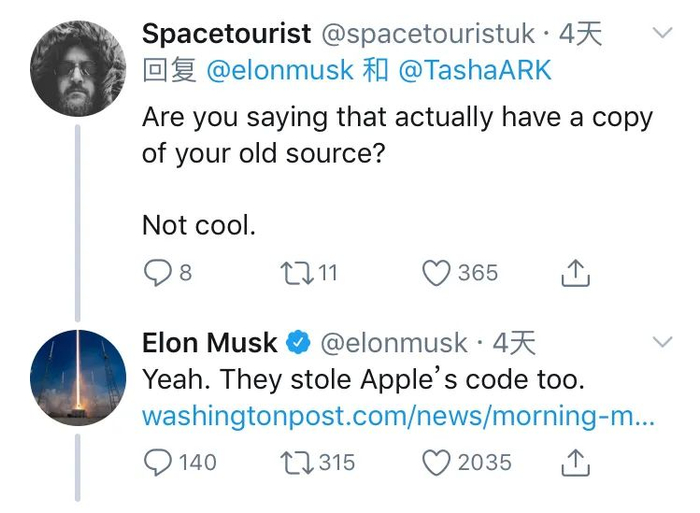Like Elon Musk's tweet with 2035 likes

(x=436, y=462)
